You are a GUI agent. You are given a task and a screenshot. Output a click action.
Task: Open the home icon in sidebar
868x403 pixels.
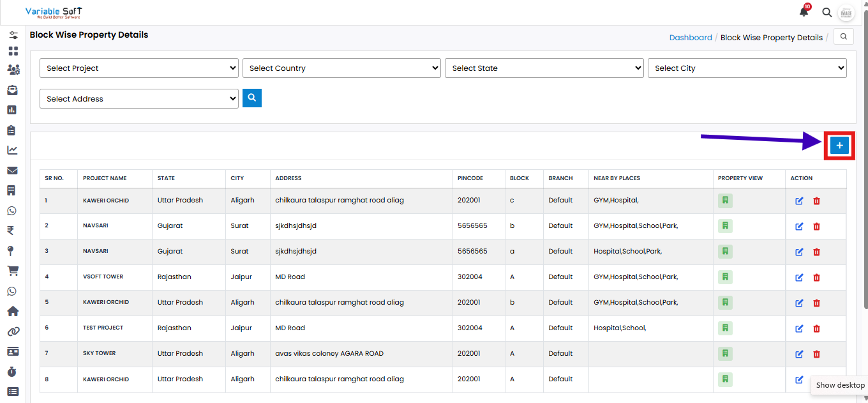coord(13,311)
